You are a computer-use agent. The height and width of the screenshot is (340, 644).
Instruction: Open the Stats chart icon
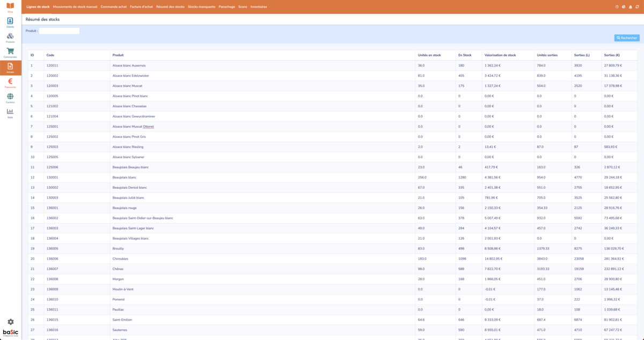tap(10, 113)
